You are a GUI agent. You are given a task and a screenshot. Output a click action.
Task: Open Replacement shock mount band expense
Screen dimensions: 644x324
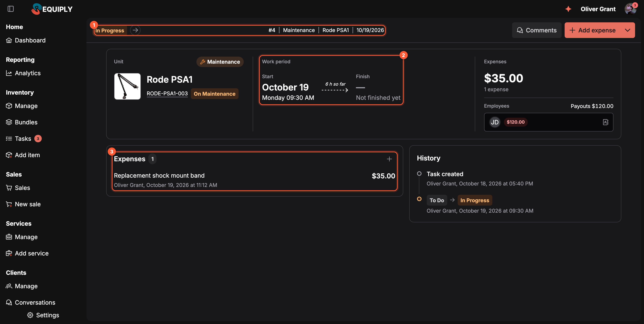click(255, 180)
